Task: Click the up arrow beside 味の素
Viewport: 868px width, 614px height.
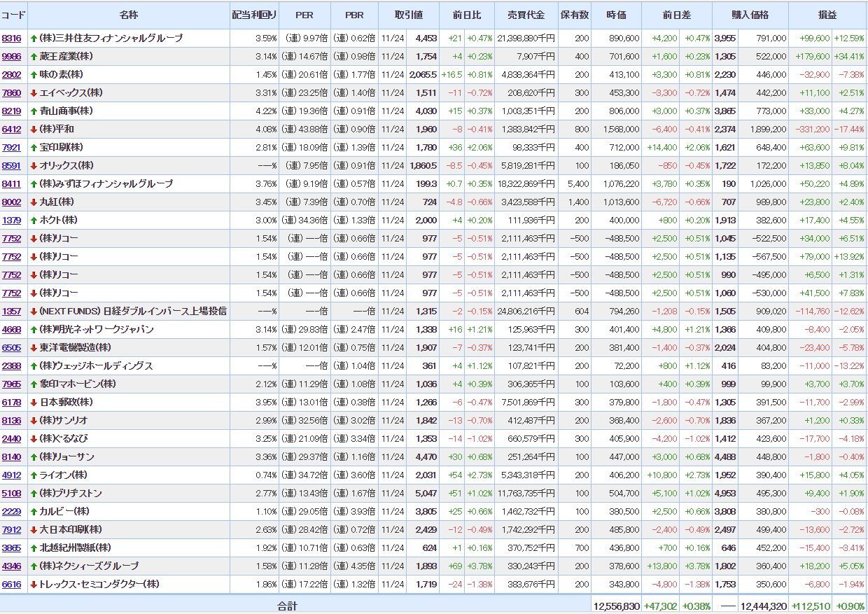Action: pyautogui.click(x=34, y=75)
